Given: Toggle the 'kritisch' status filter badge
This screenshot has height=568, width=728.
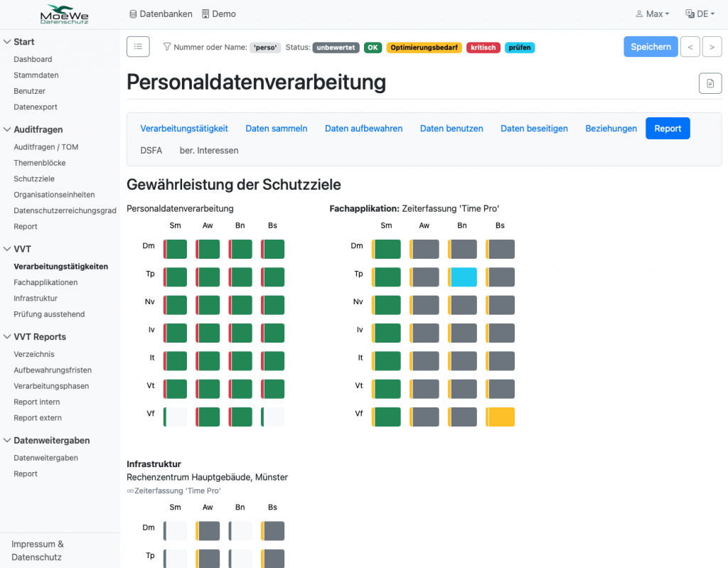Looking at the screenshot, I should coord(483,48).
